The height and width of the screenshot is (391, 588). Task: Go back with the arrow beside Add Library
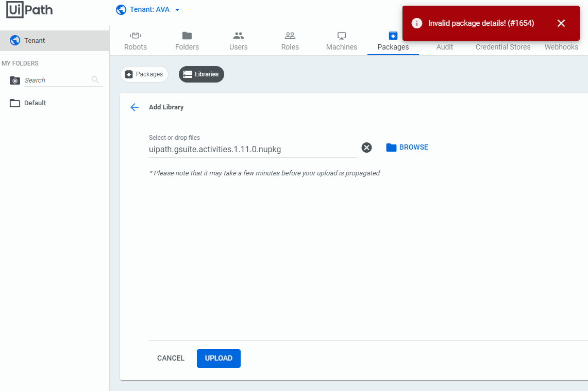pyautogui.click(x=135, y=107)
